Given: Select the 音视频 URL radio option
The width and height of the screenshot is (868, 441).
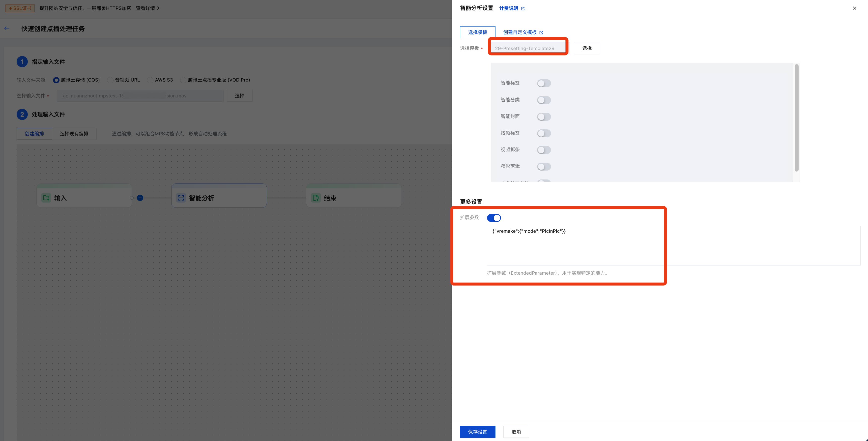Looking at the screenshot, I should pos(111,80).
